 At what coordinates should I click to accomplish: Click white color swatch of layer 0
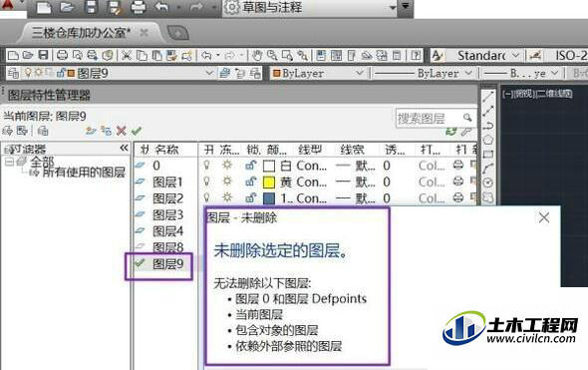[269, 166]
